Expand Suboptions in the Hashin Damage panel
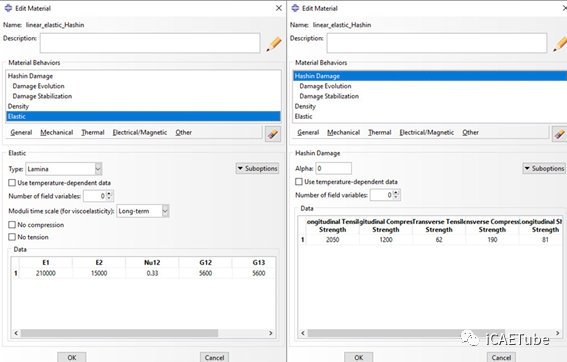567x362 pixels. coord(544,168)
